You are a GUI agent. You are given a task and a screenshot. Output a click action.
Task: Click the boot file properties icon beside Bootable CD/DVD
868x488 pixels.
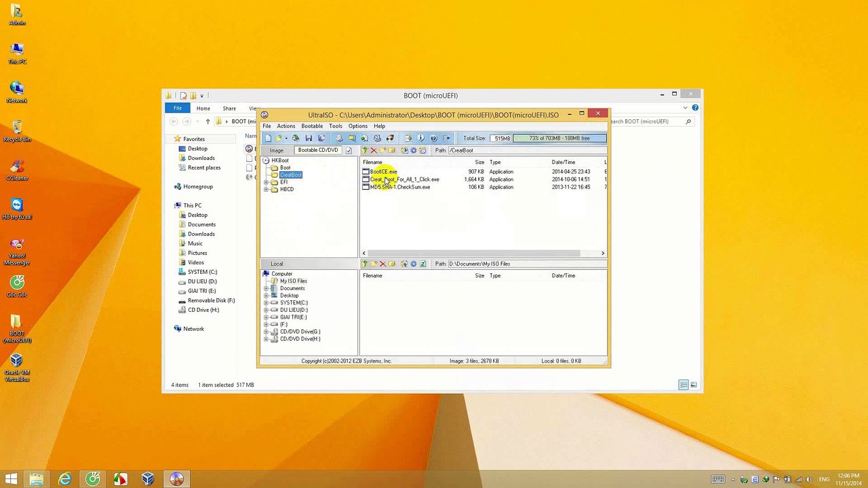(x=349, y=150)
